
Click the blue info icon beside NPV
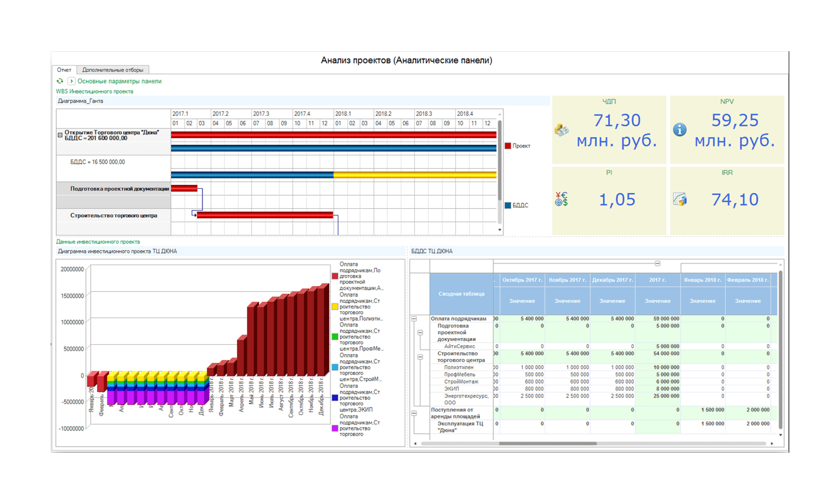tap(679, 130)
